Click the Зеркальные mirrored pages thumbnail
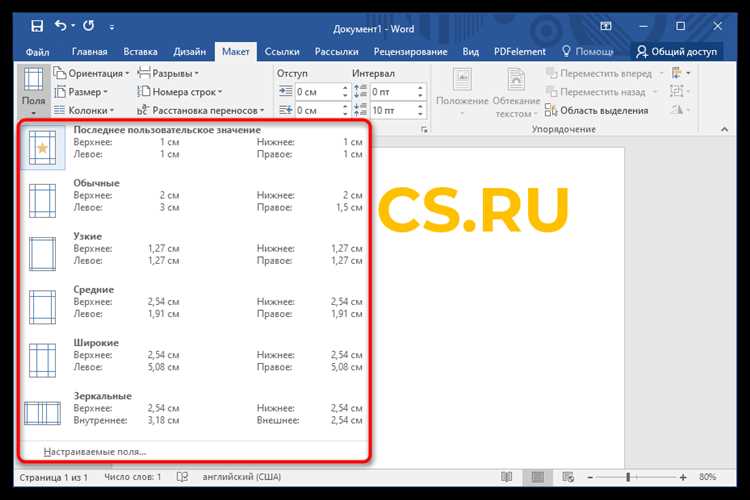The width and height of the screenshot is (750, 500). [x=43, y=413]
